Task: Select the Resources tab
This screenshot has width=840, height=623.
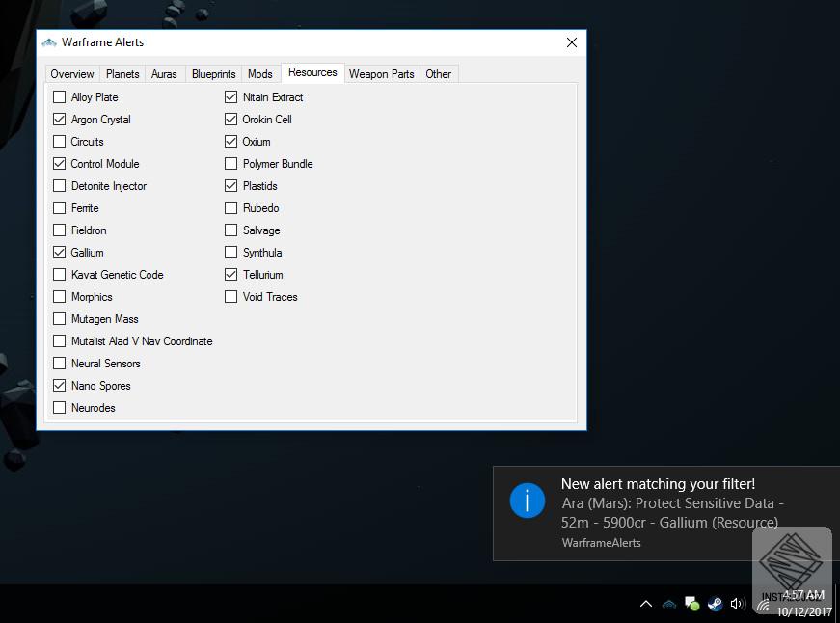Action: 312,72
